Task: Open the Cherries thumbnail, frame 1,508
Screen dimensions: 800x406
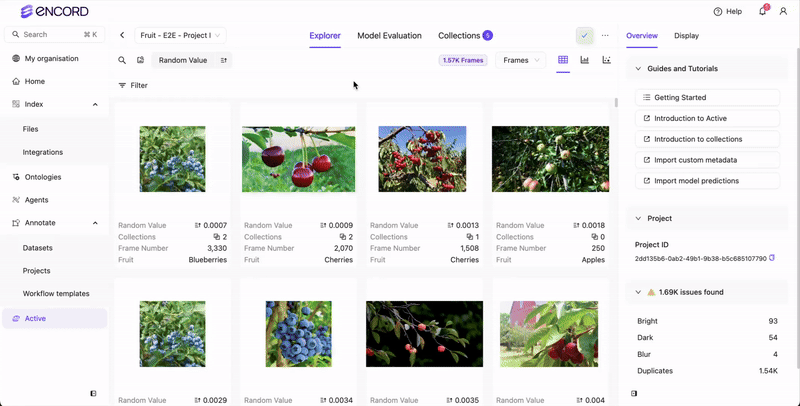Action: pos(422,159)
